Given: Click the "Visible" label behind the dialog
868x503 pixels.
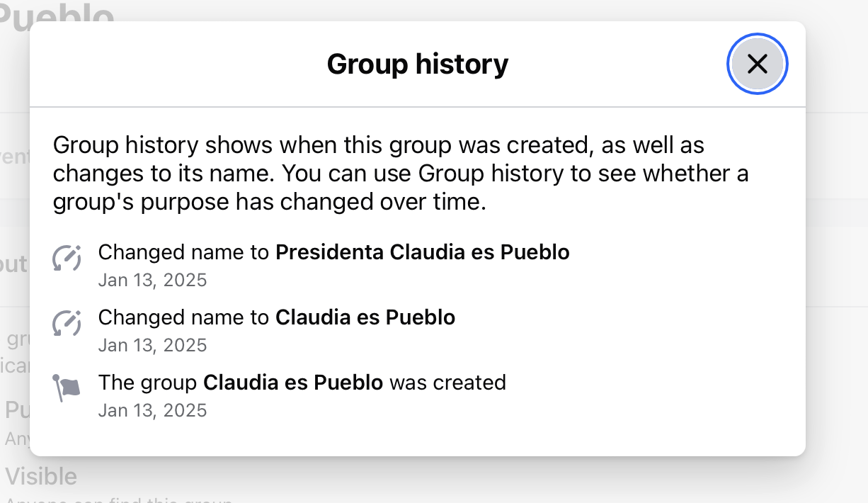Looking at the screenshot, I should tap(41, 476).
